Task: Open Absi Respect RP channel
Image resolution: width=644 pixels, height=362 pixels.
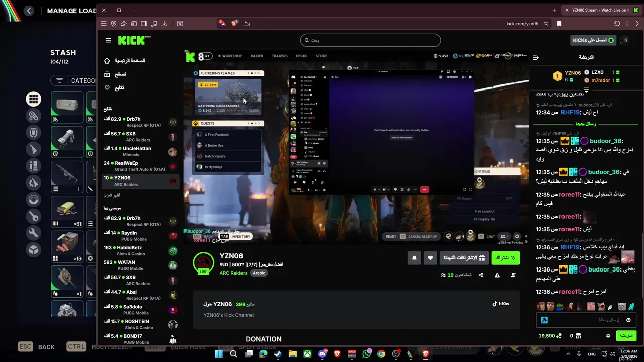Action: coord(140,295)
